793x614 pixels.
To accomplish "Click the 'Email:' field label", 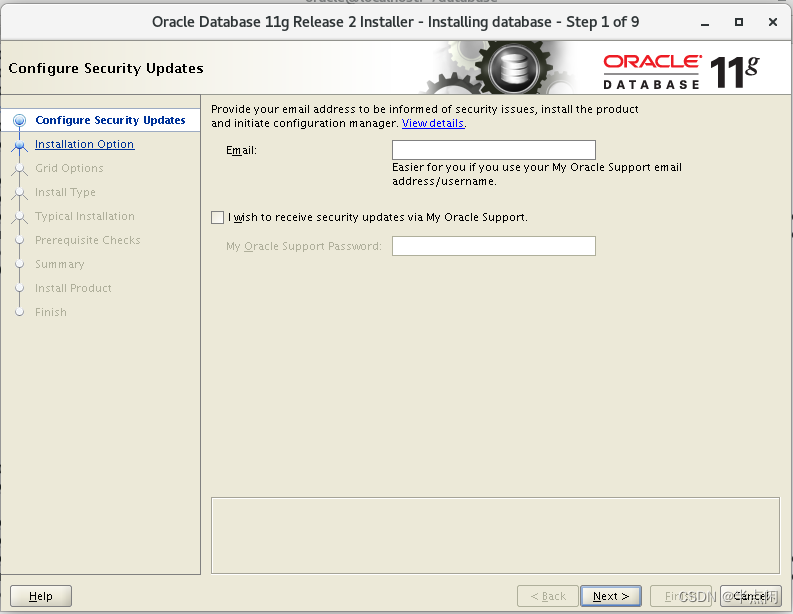I will click(241, 150).
